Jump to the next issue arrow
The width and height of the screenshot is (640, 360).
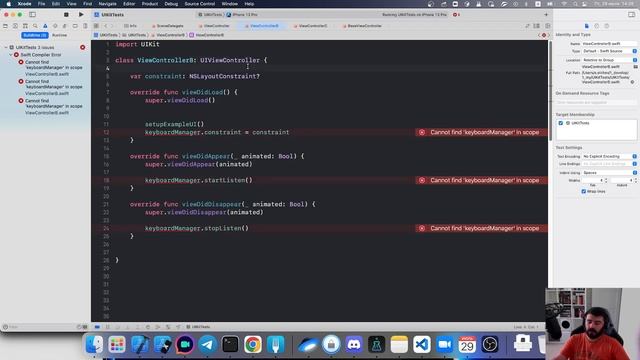tap(548, 35)
